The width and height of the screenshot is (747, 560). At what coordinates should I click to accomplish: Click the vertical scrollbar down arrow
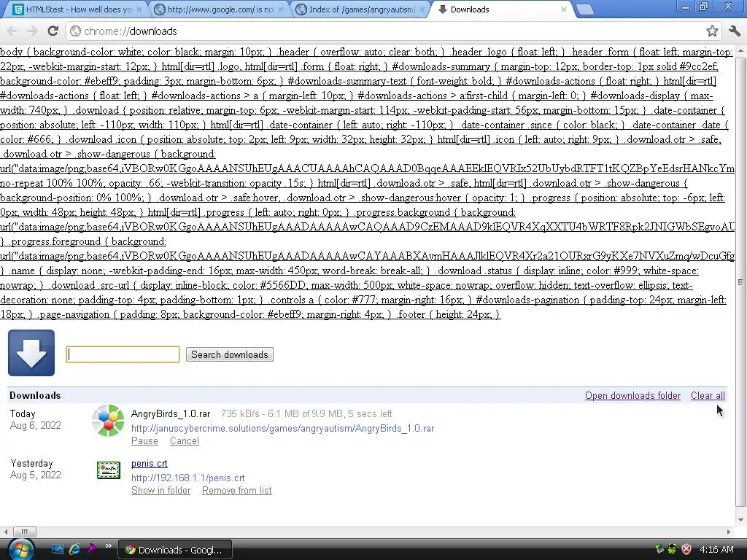(x=741, y=520)
